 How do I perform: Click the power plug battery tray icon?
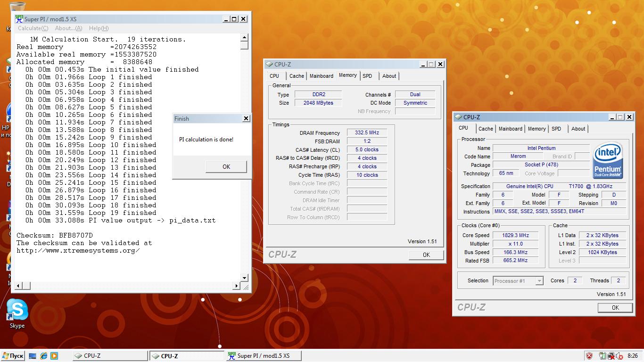click(x=603, y=356)
